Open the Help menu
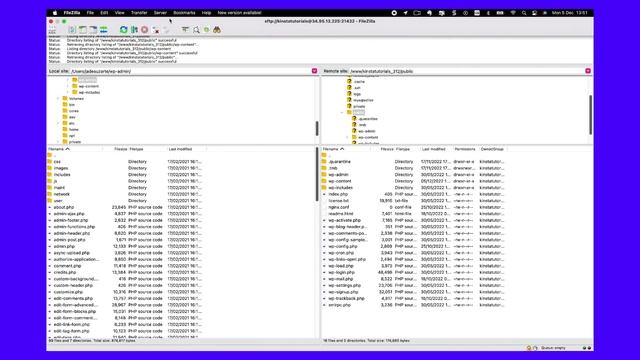 point(207,13)
